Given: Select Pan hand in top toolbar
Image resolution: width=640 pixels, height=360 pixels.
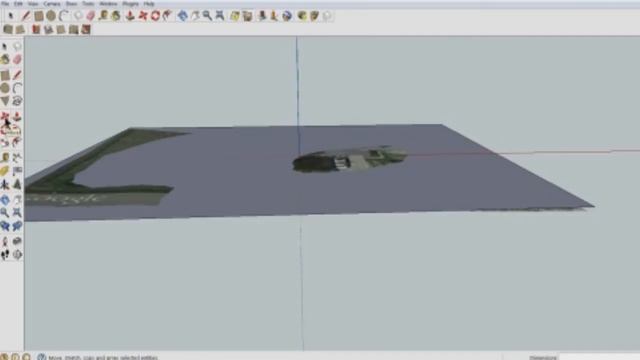Looking at the screenshot, I should (x=195, y=16).
